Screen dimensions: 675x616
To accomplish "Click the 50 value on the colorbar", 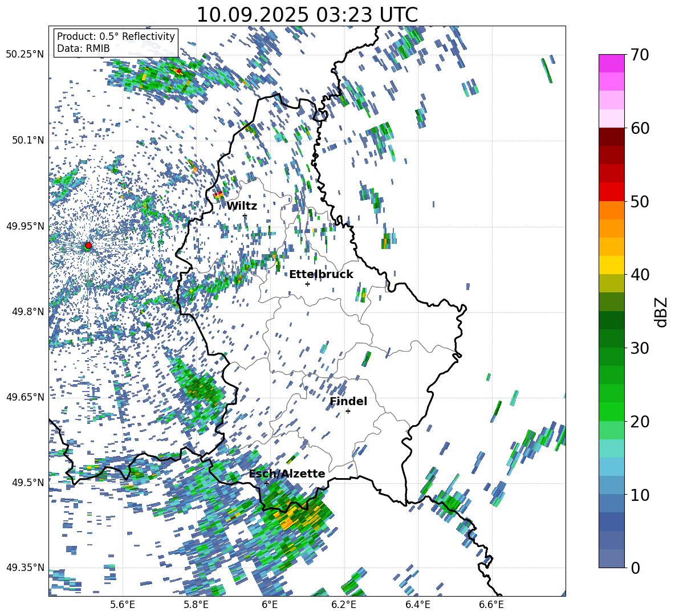I will tap(640, 202).
